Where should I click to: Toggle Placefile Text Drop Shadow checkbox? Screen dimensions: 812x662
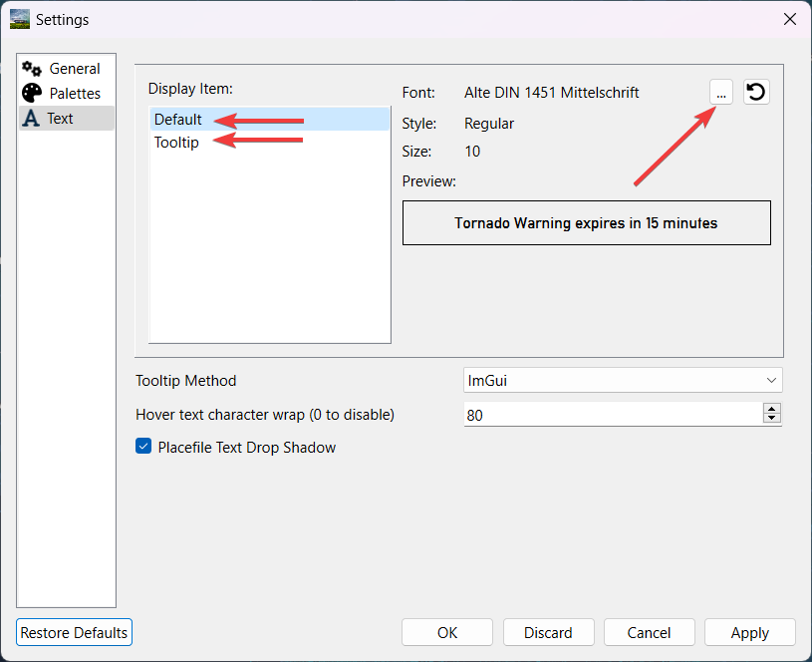(x=143, y=447)
